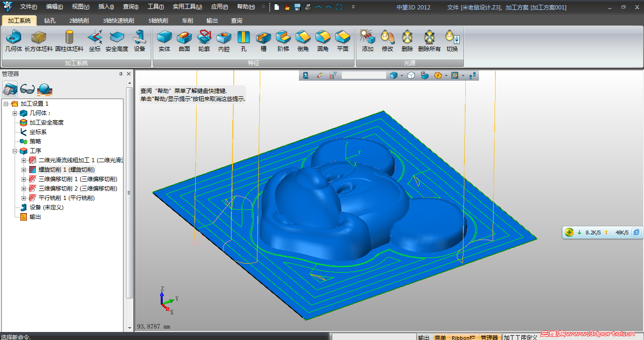Click the eraser icon on the viewport toolbar

click(319, 75)
